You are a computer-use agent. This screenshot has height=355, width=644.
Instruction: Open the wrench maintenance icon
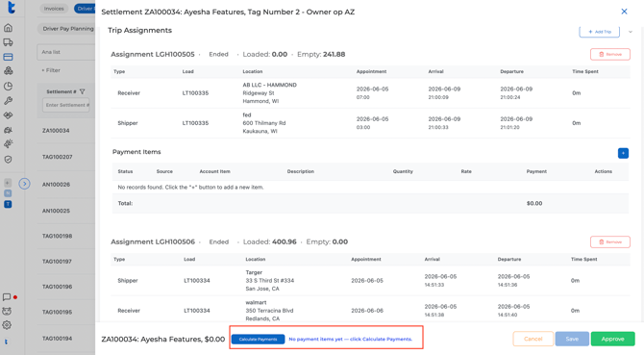[8, 101]
